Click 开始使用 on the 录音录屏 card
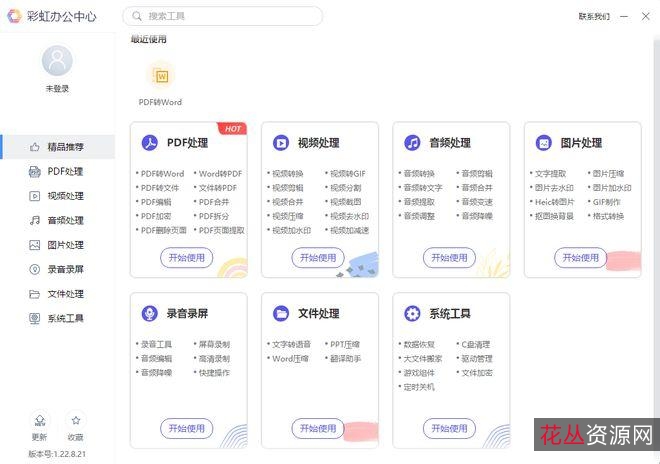Image resolution: width=660 pixels, height=464 pixels. 186,428
